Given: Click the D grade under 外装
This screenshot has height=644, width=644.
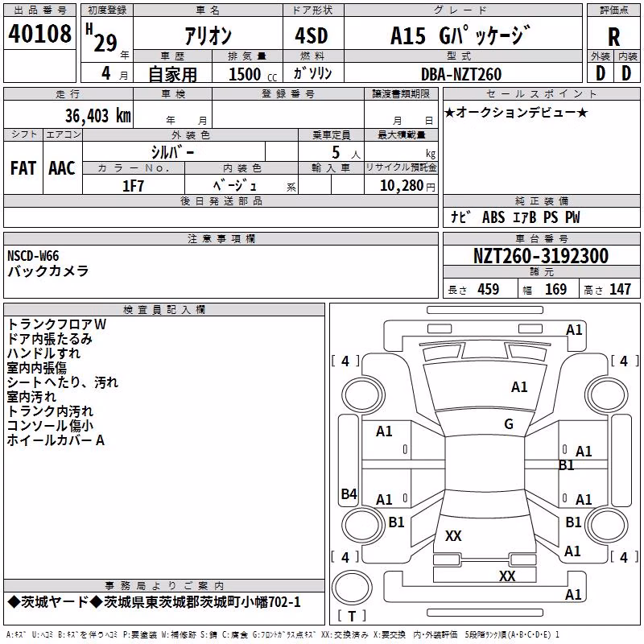Looking at the screenshot, I should (601, 73).
